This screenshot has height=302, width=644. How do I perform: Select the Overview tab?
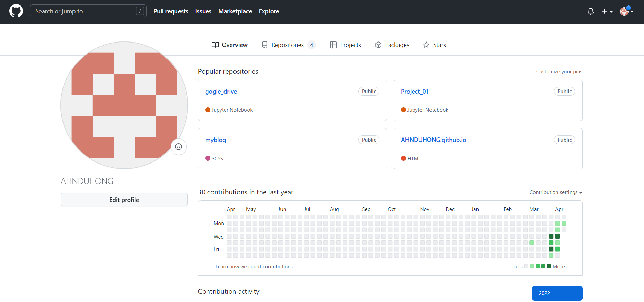230,45
